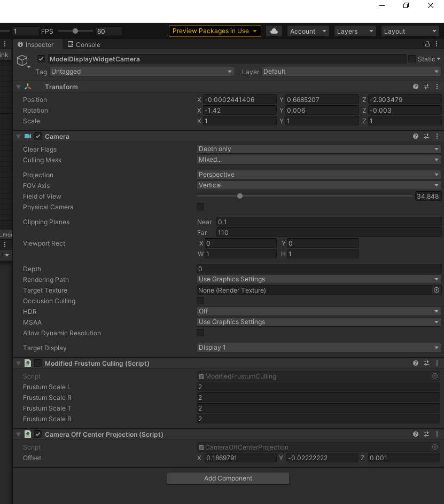
Task: Collapse the Transform component section
Action: pos(18,87)
